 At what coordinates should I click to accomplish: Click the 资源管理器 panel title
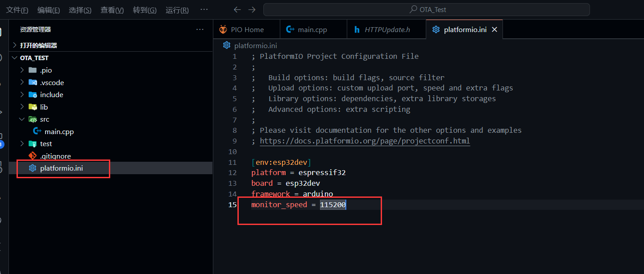click(x=36, y=29)
